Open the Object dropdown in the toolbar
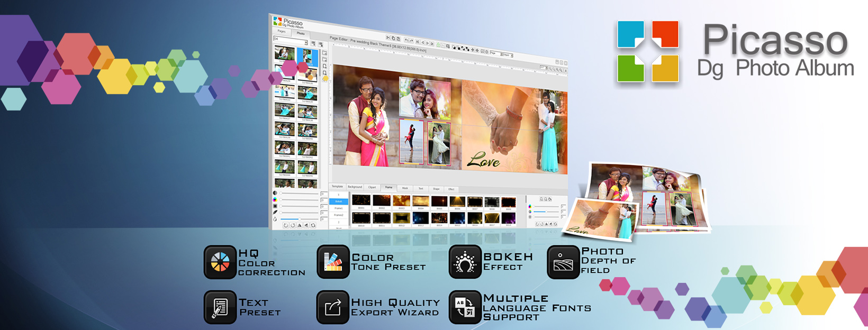868x330 pixels. [x=508, y=54]
